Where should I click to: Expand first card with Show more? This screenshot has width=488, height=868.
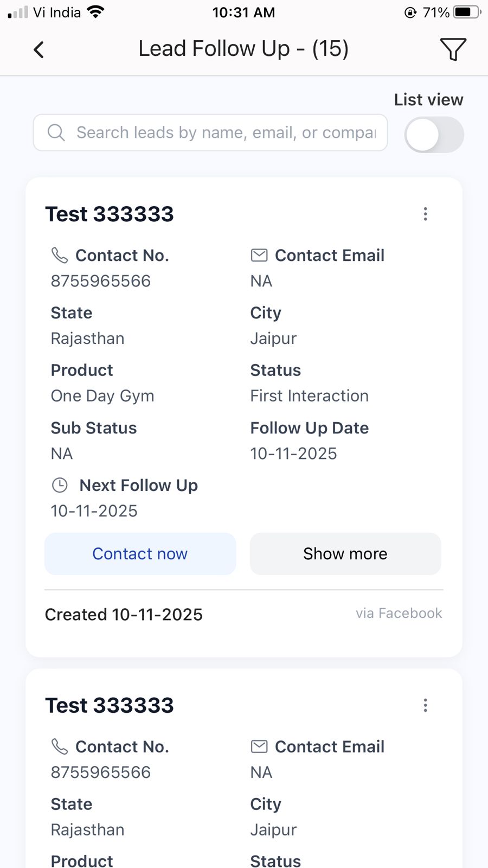(x=345, y=554)
